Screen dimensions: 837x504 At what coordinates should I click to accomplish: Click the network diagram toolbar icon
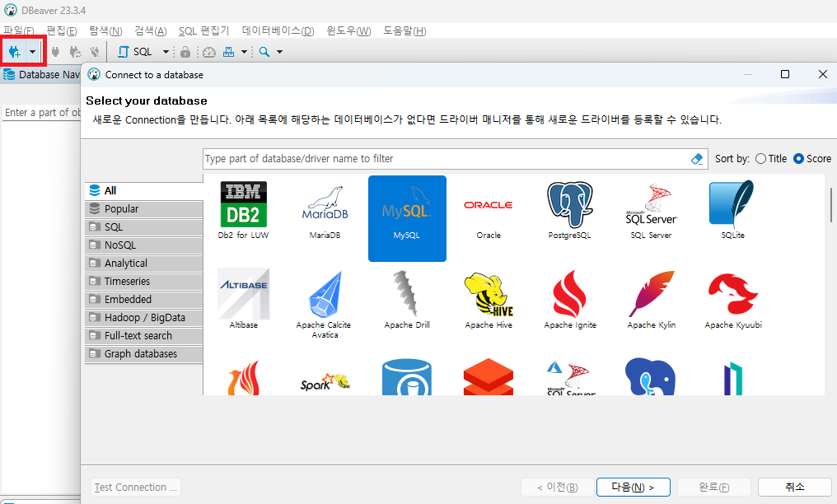[228, 52]
